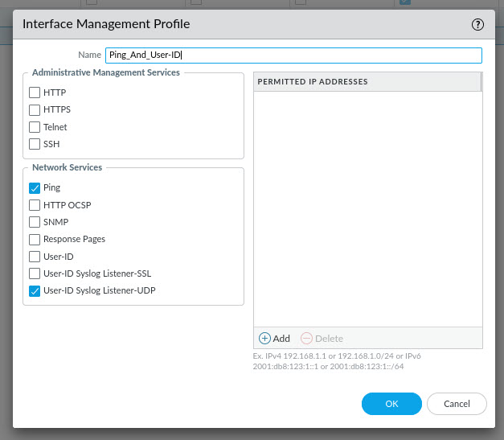Check the Response Pages option

pyautogui.click(x=35, y=240)
